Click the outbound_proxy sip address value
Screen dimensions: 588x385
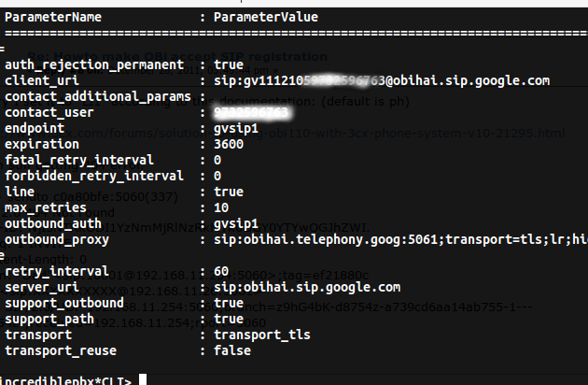pyautogui.click(x=401, y=239)
